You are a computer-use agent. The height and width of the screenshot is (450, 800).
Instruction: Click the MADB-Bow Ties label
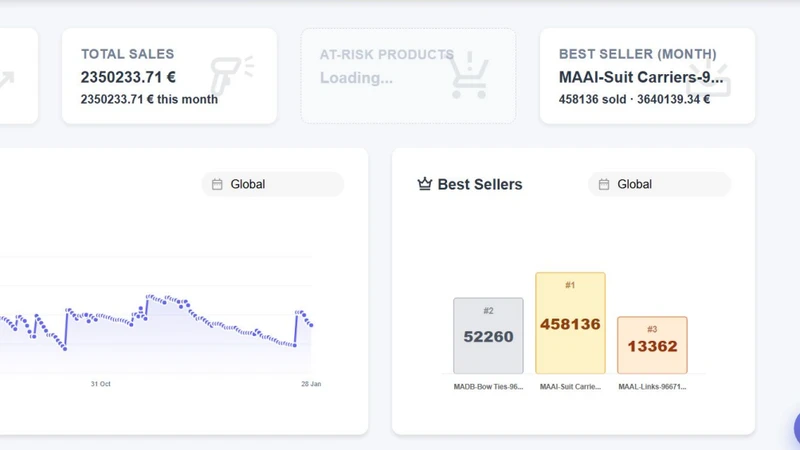(488, 387)
